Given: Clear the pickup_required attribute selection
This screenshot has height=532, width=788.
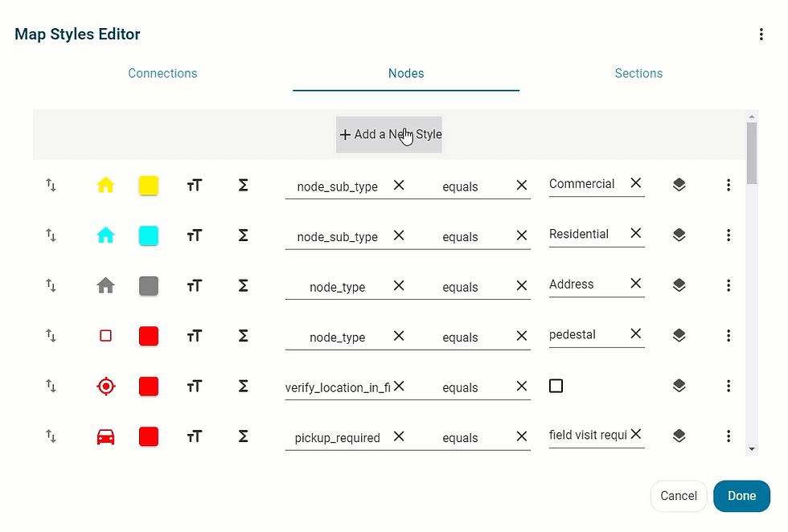Looking at the screenshot, I should pyautogui.click(x=399, y=436).
